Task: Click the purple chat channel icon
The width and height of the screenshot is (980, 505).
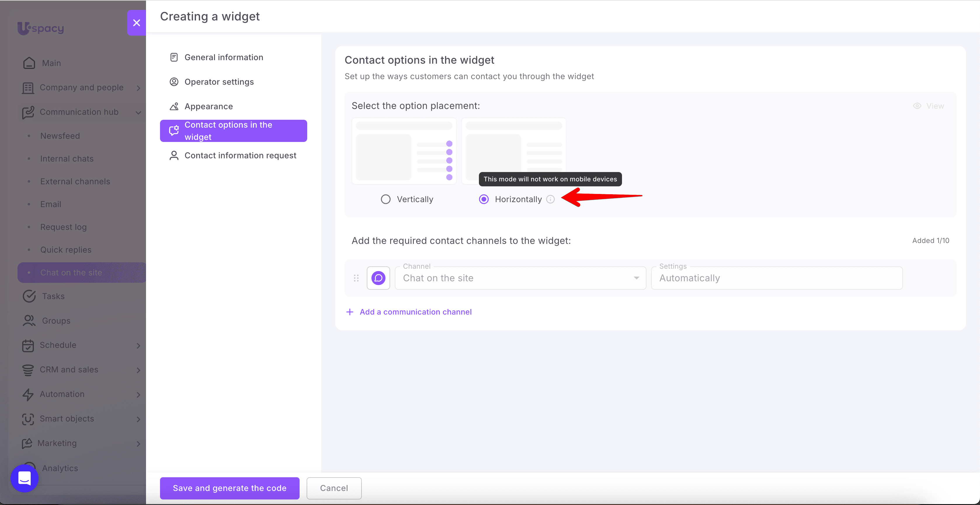Action: point(378,278)
